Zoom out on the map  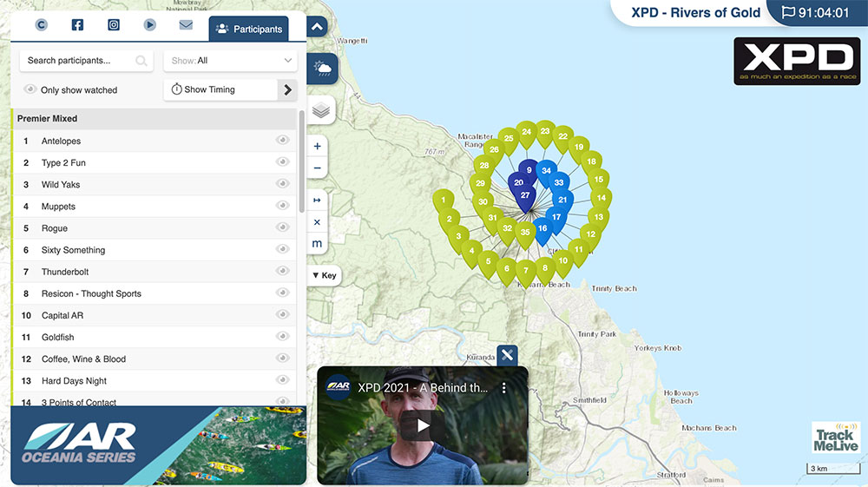317,168
